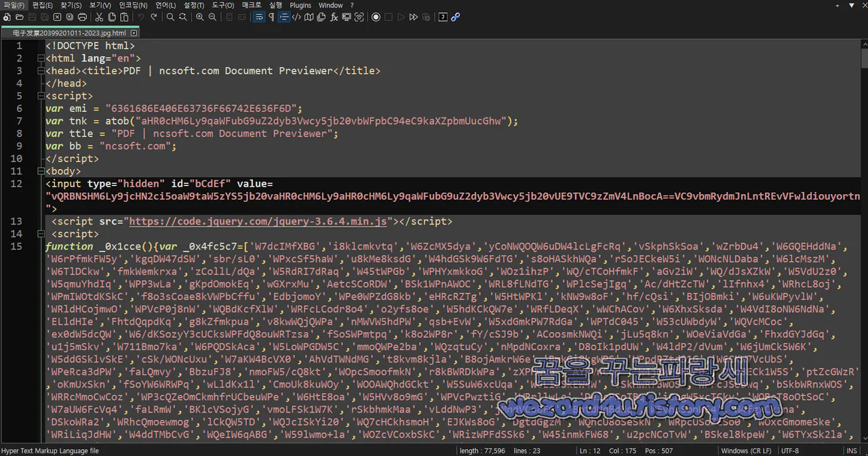Open the Replace toolbar icon
This screenshot has height=456, width=868.
pyautogui.click(x=183, y=17)
